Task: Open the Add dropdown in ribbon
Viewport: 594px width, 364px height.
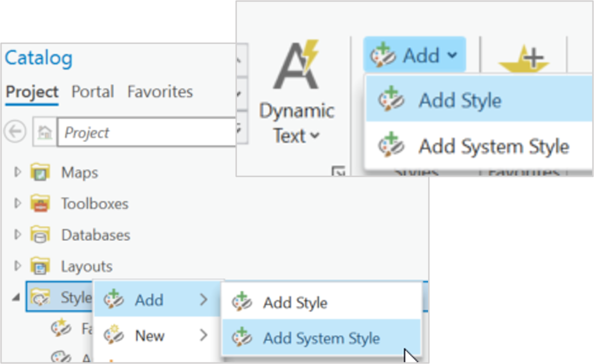Action: pyautogui.click(x=414, y=55)
